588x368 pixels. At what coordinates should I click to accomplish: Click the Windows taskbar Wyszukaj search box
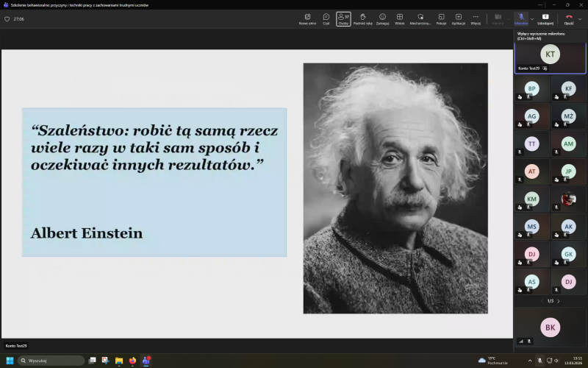pyautogui.click(x=51, y=361)
